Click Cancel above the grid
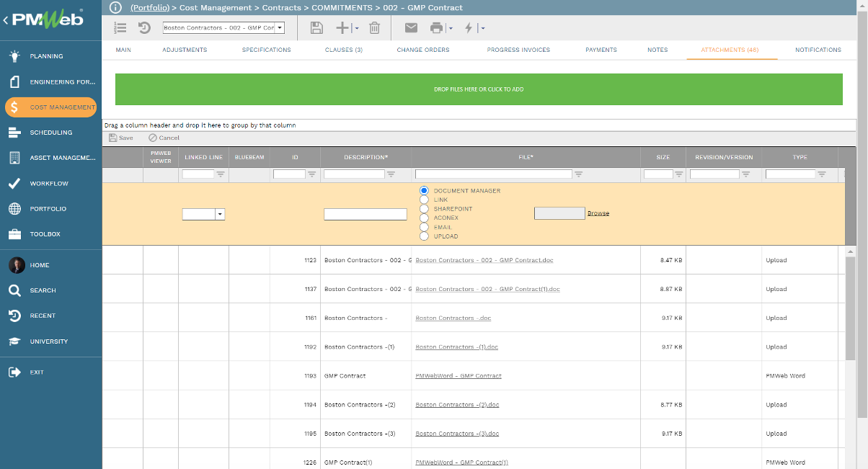The height and width of the screenshot is (469, 868). tap(164, 138)
